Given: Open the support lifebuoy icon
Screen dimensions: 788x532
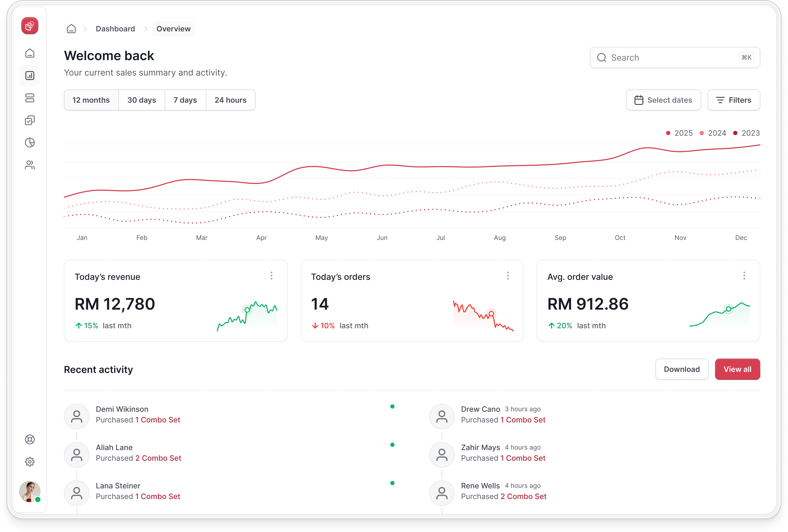Looking at the screenshot, I should (x=30, y=439).
